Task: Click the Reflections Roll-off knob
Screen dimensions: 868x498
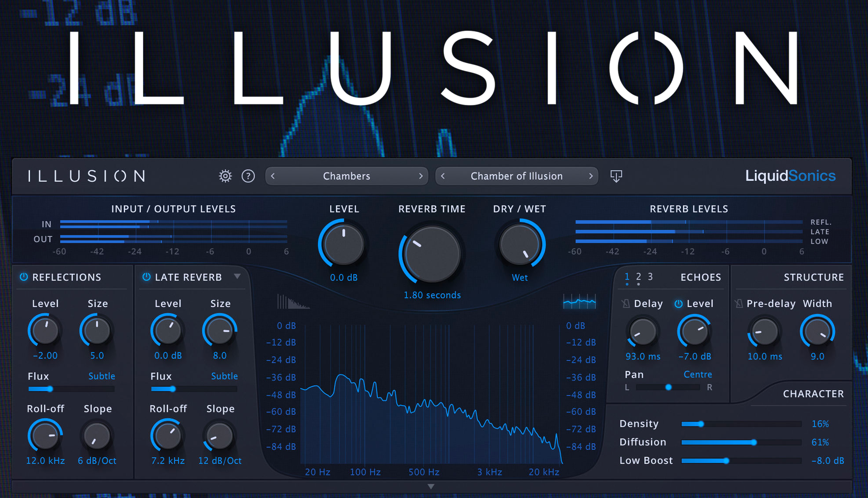Action: pos(45,436)
